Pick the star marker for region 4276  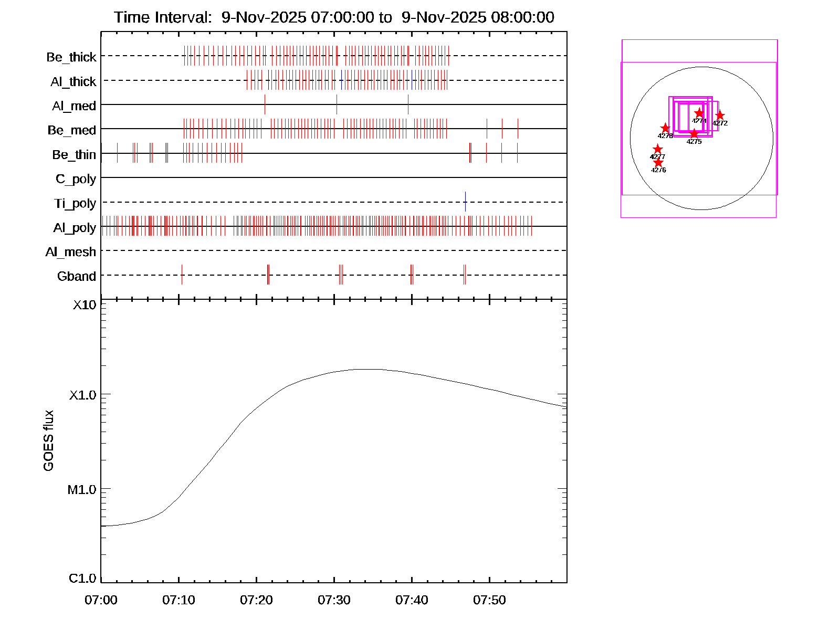(658, 162)
